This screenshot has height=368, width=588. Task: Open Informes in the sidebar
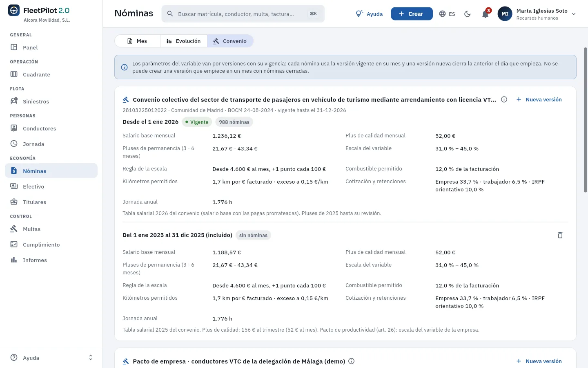coord(51,260)
